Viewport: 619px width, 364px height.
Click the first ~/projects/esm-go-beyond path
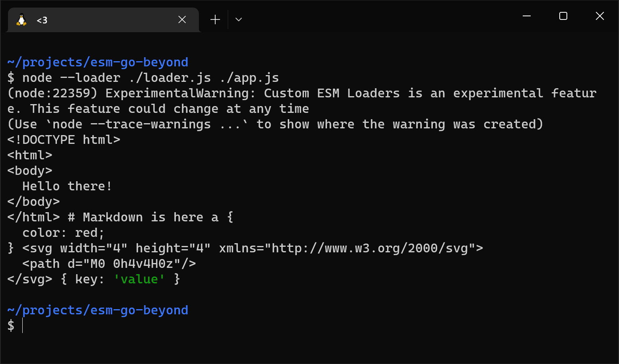97,62
